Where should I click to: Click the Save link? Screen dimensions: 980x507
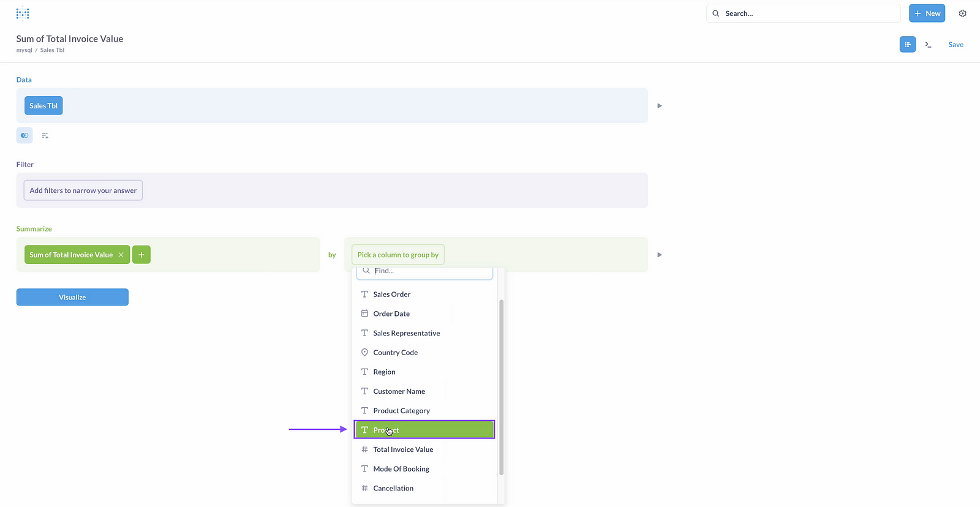click(956, 45)
